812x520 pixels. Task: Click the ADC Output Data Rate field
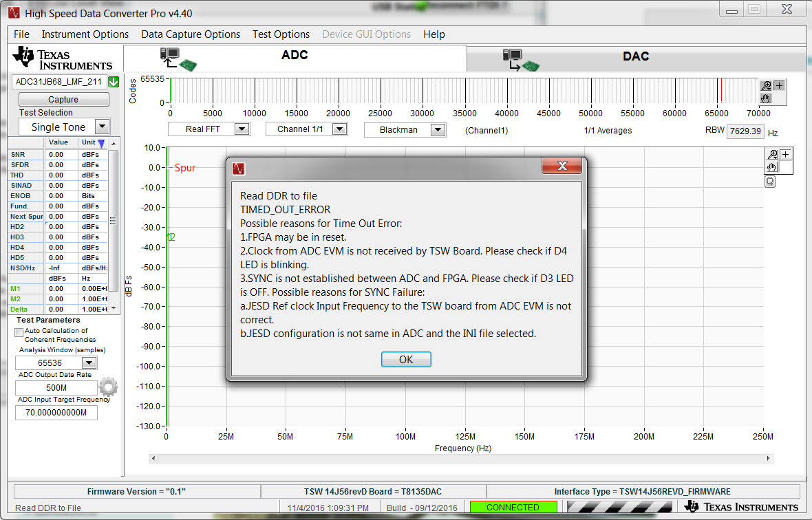56,387
